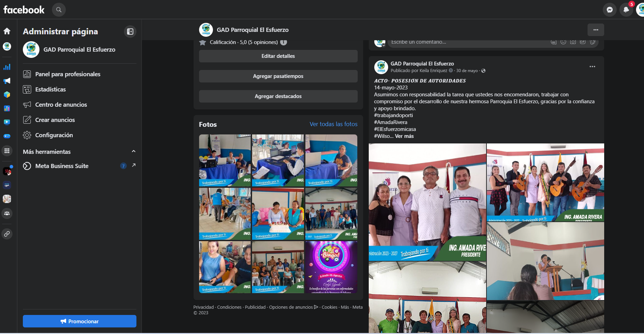Open the Bingo photo thumbnail
644x334 pixels.
(331, 267)
